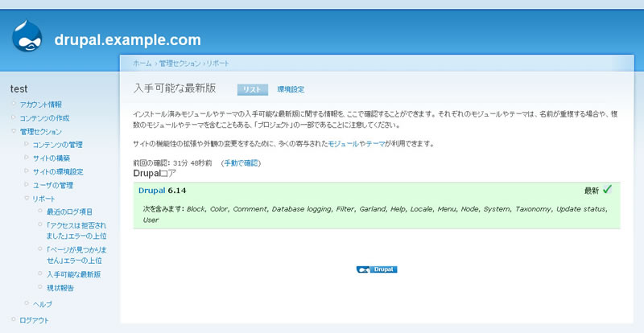Viewport: 644px width, 333px height.
Task: Select the リスト tab
Action: point(253,89)
